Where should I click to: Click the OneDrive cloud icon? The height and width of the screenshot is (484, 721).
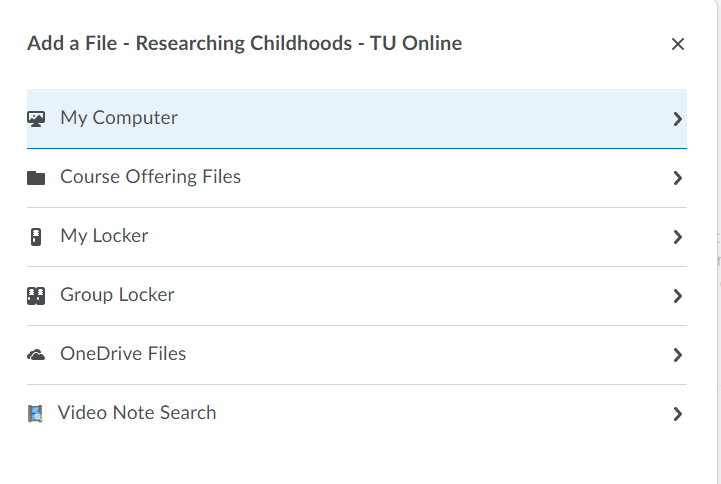[36, 355]
